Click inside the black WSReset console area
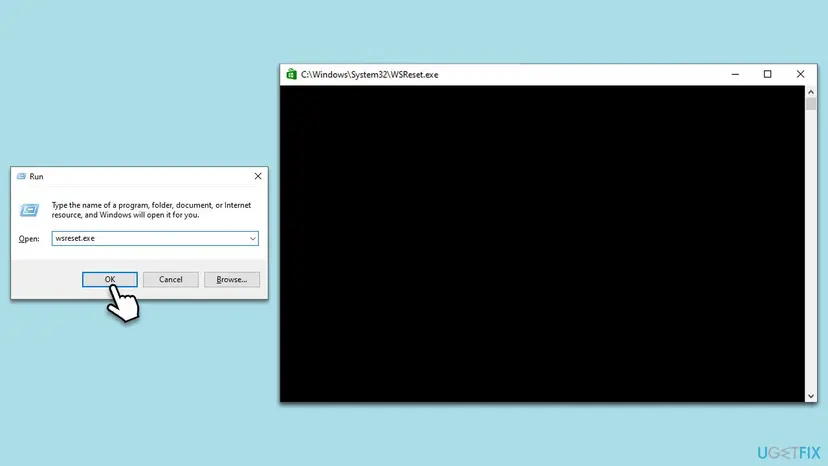This screenshot has width=828, height=466. [x=542, y=244]
